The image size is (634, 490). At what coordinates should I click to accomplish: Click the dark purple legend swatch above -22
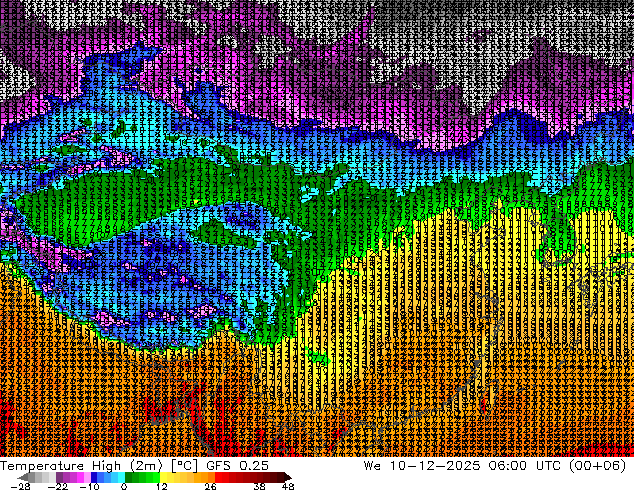coord(59,477)
